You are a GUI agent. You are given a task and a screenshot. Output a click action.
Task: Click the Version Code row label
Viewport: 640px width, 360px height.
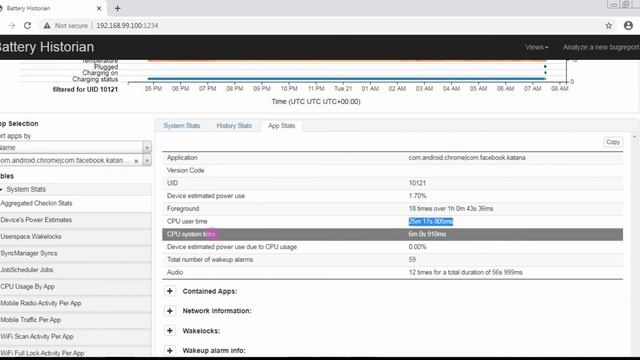tap(185, 171)
